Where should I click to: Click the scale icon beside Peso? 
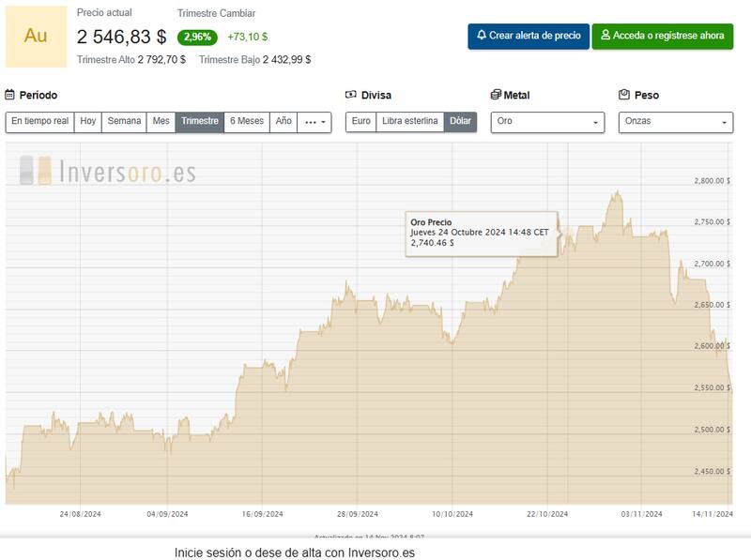pos(624,95)
